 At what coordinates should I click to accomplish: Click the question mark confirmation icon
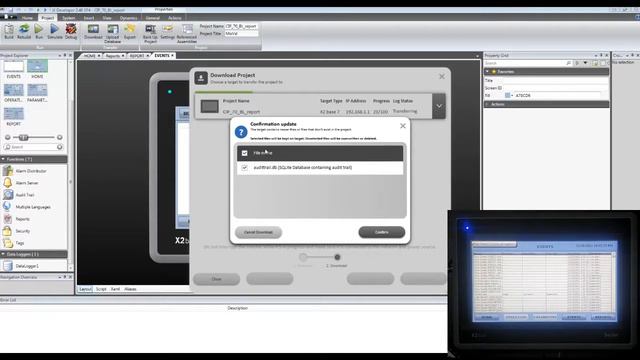(241, 132)
